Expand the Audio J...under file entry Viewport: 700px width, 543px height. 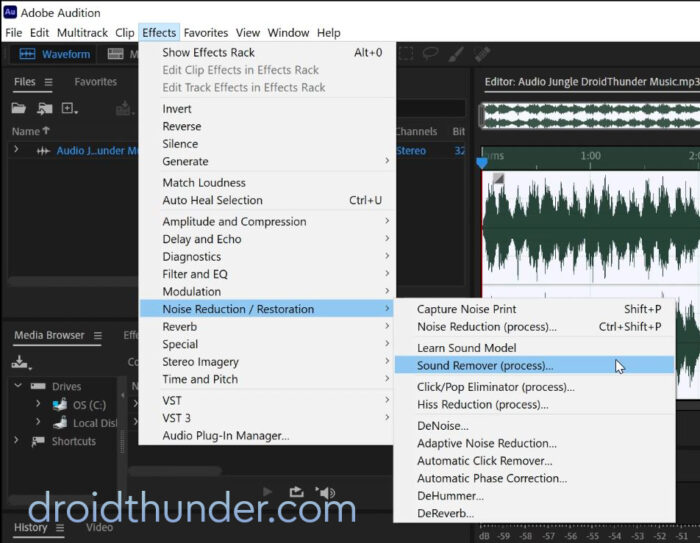pyautogui.click(x=17, y=149)
